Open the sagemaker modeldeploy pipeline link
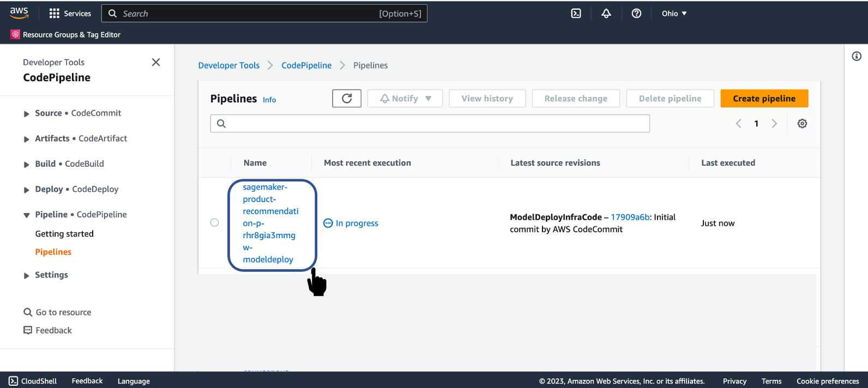Screen dimensions: 868x388 [270, 223]
